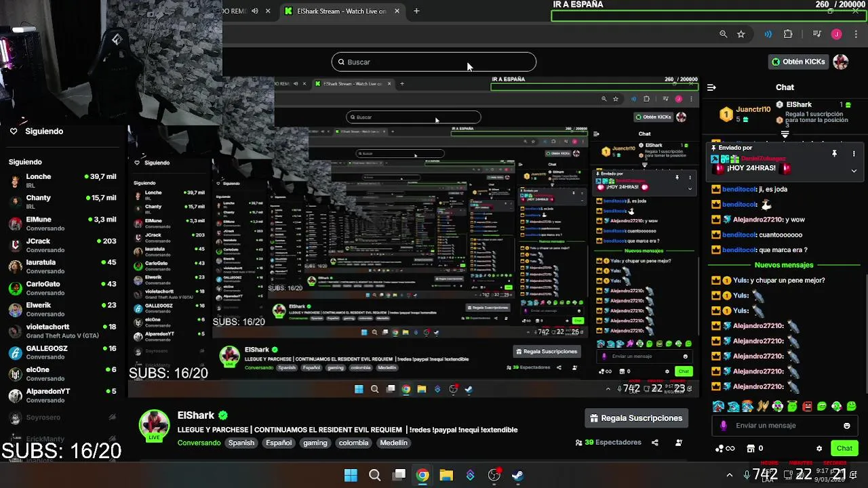Open File Explorer from taskbar

click(446, 475)
